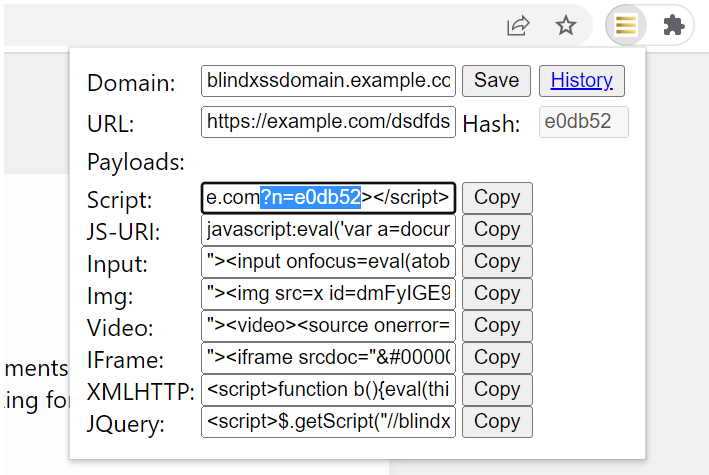Image resolution: width=709 pixels, height=475 pixels.
Task: Copy the Img payload
Action: click(x=497, y=294)
